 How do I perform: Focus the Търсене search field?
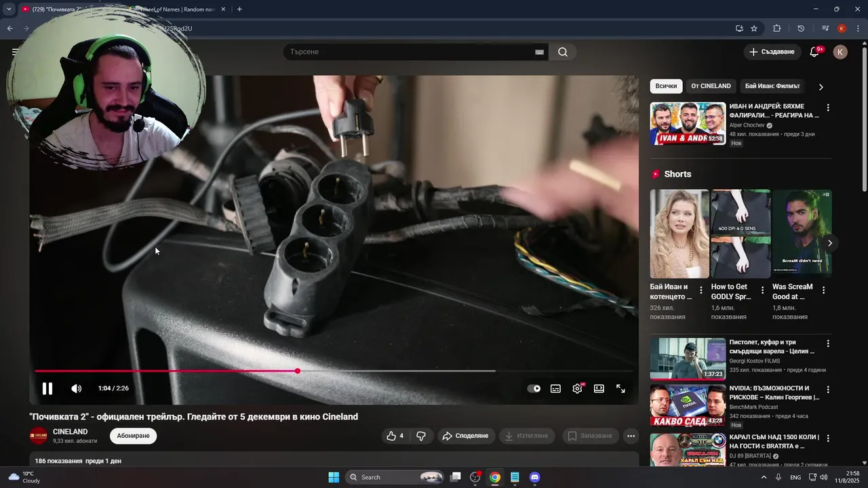pyautogui.click(x=407, y=52)
